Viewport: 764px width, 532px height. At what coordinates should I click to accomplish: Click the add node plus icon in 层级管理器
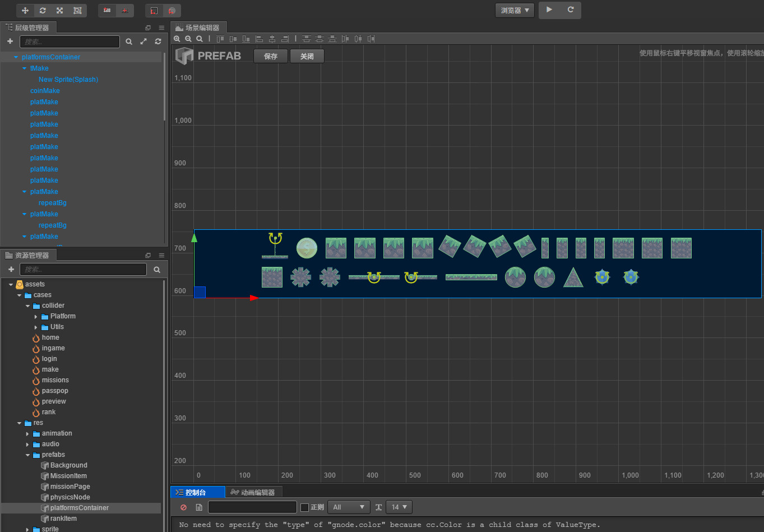click(x=9, y=41)
